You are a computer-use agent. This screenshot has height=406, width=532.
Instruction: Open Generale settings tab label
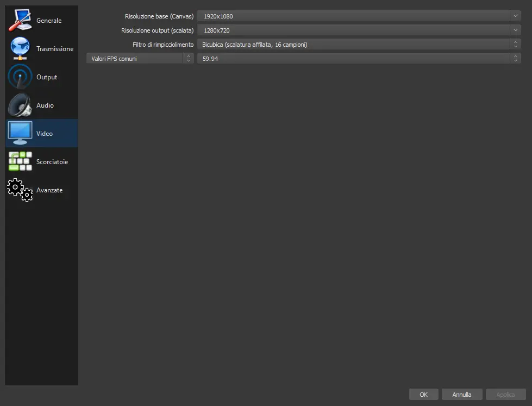click(49, 21)
